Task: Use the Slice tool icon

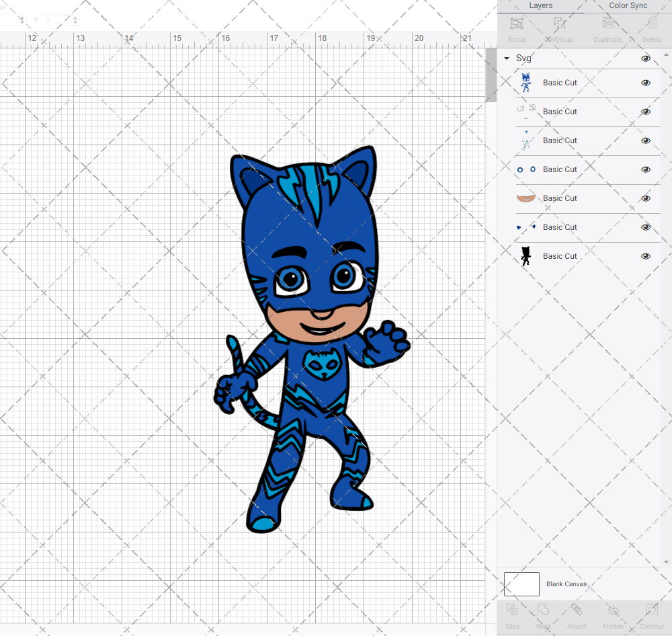Action: pos(512,610)
